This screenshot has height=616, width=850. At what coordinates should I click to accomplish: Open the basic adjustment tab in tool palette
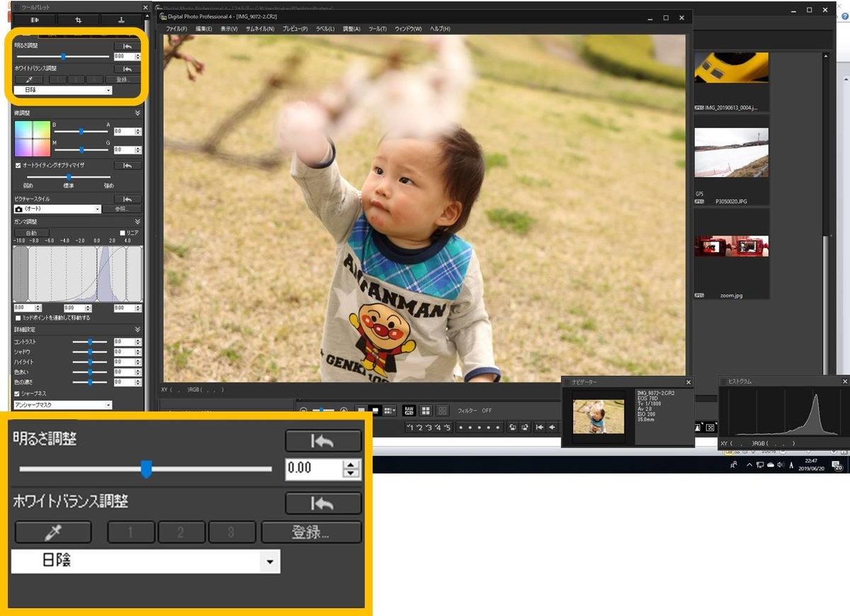[34, 20]
